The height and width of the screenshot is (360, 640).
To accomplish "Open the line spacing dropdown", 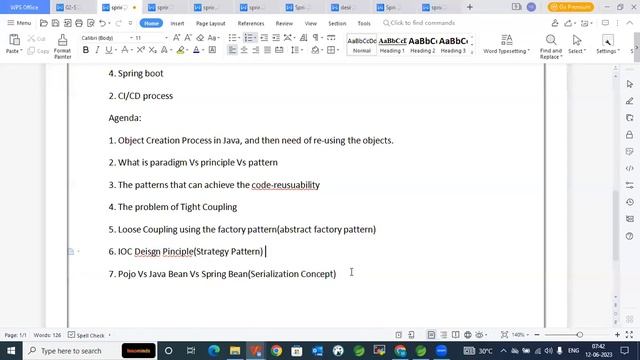I will (x=302, y=50).
